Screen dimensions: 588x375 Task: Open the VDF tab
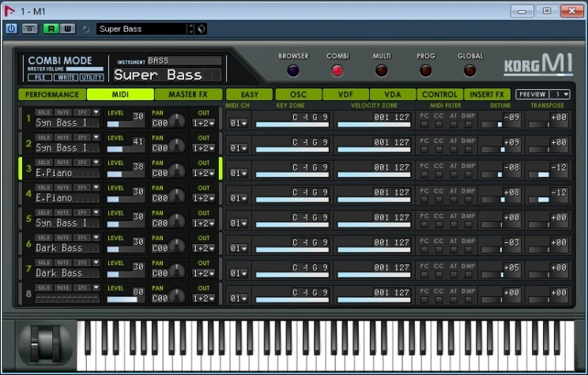pos(345,95)
